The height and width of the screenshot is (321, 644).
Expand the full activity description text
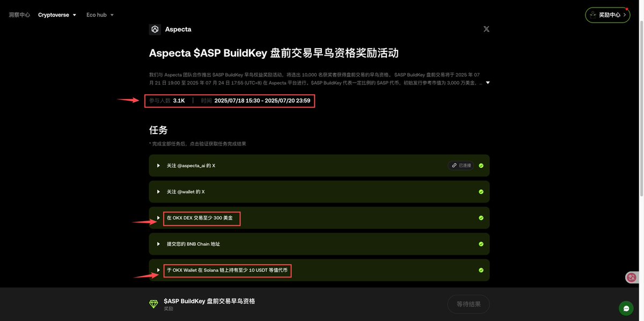[x=488, y=83]
